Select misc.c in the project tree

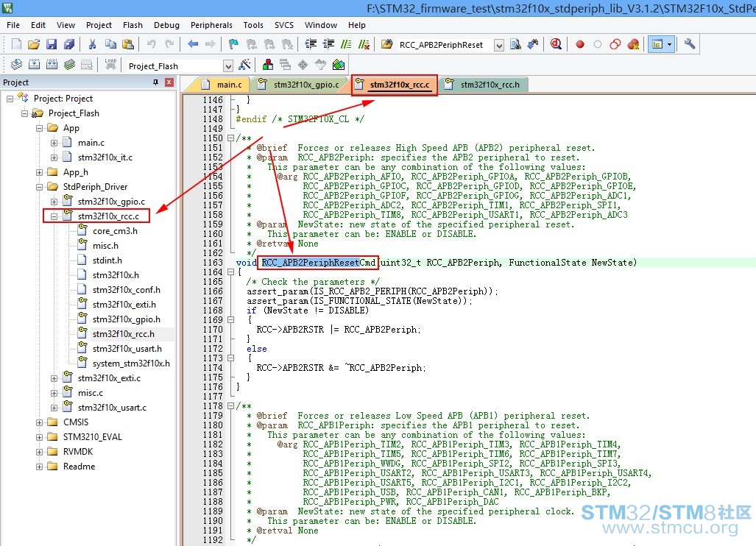click(90, 393)
